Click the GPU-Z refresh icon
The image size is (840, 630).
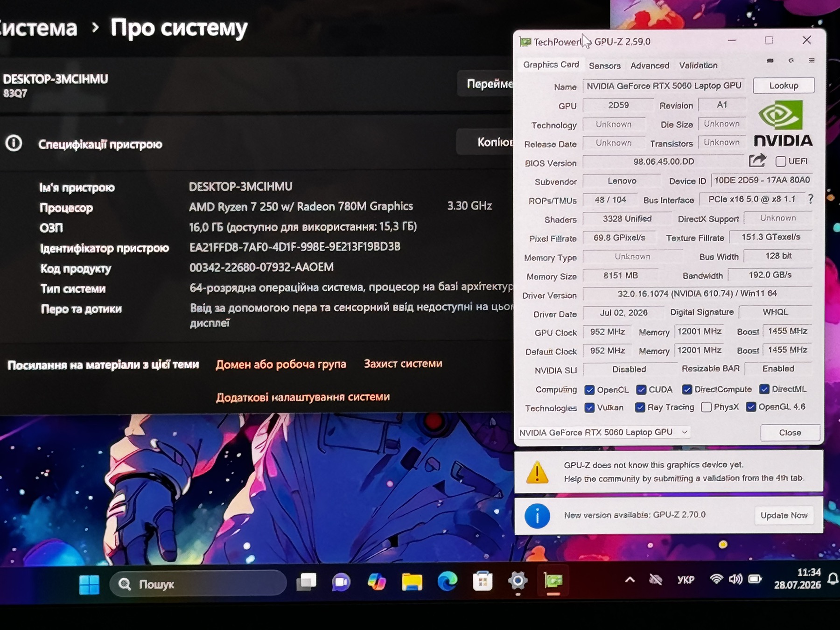click(x=791, y=60)
